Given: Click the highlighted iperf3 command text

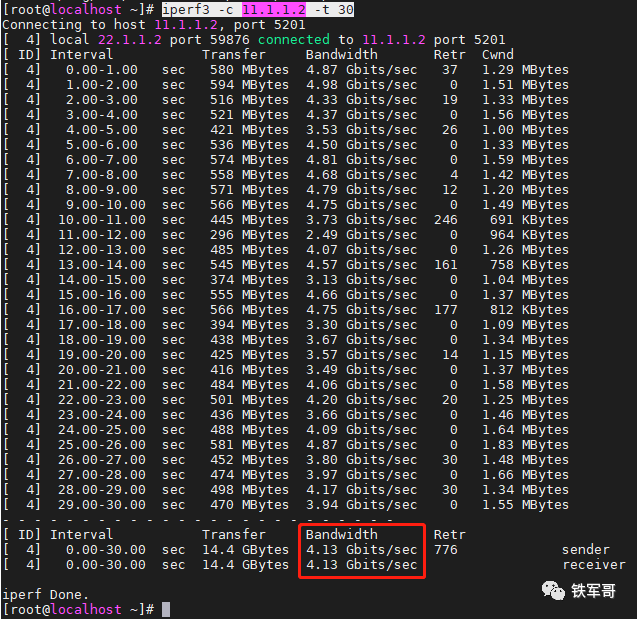Looking at the screenshot, I should click(258, 9).
